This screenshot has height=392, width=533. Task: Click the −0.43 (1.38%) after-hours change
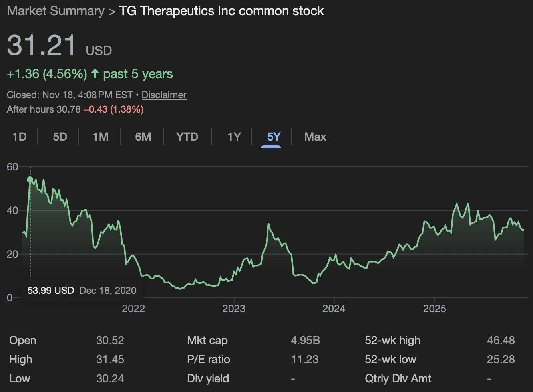113,109
